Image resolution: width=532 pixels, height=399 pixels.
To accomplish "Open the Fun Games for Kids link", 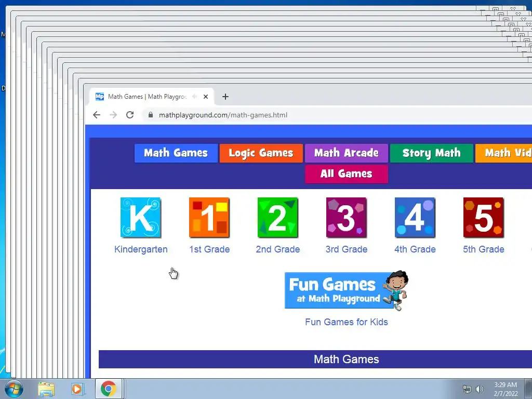I will (x=347, y=322).
